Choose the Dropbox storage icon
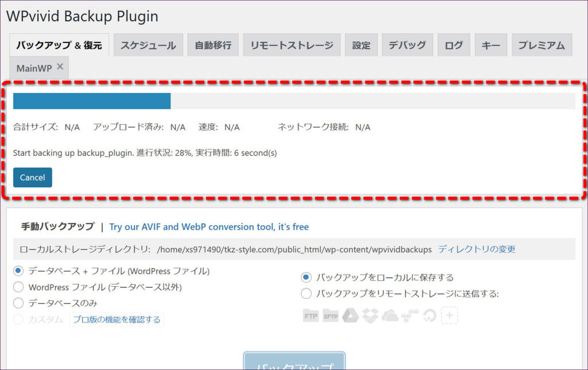This screenshot has height=370, width=588. [370, 316]
